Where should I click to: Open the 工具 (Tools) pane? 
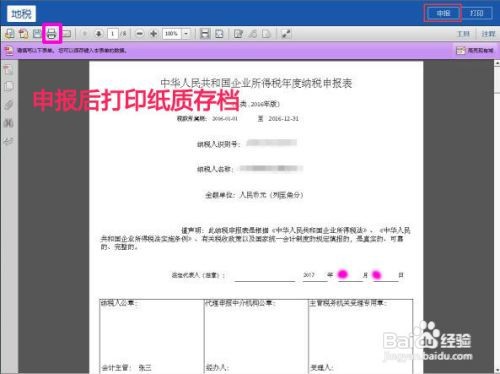tap(463, 34)
